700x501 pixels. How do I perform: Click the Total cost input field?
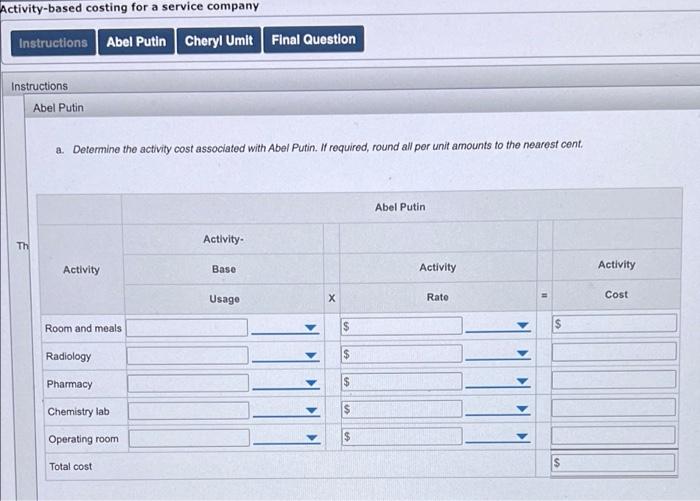613,463
